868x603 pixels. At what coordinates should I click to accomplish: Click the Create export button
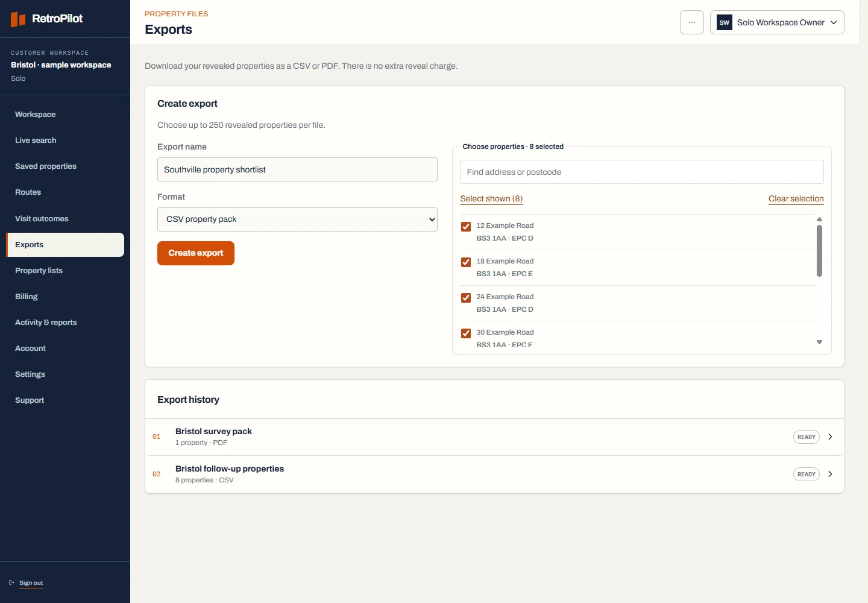[x=196, y=253]
